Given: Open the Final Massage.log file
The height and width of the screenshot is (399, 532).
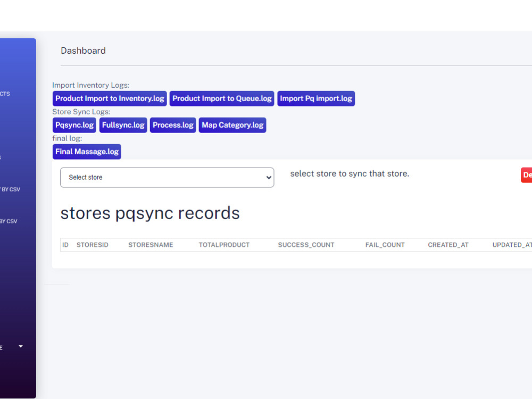Looking at the screenshot, I should 87,152.
